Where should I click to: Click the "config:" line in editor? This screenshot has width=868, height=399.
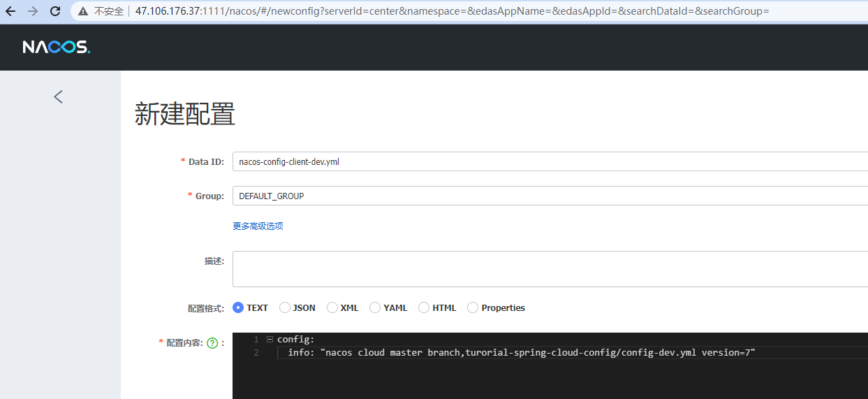pos(296,340)
